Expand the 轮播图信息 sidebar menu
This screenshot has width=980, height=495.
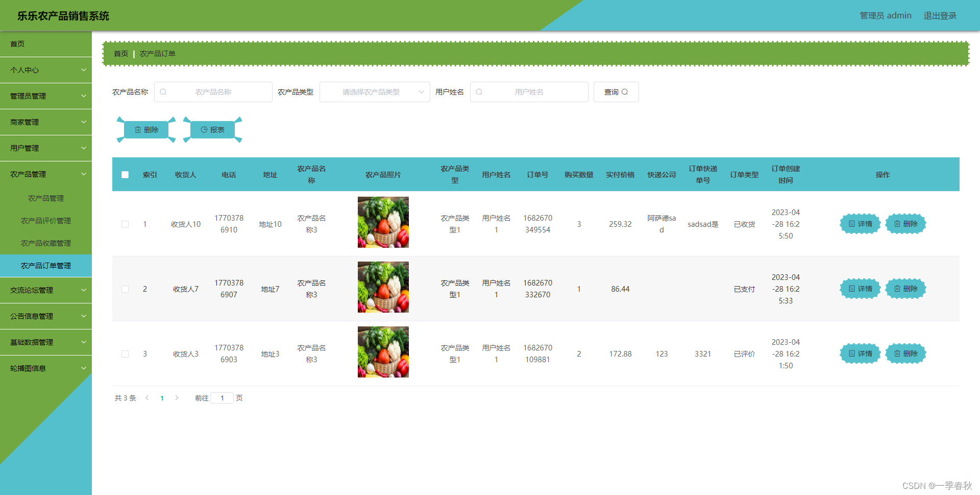[46, 368]
